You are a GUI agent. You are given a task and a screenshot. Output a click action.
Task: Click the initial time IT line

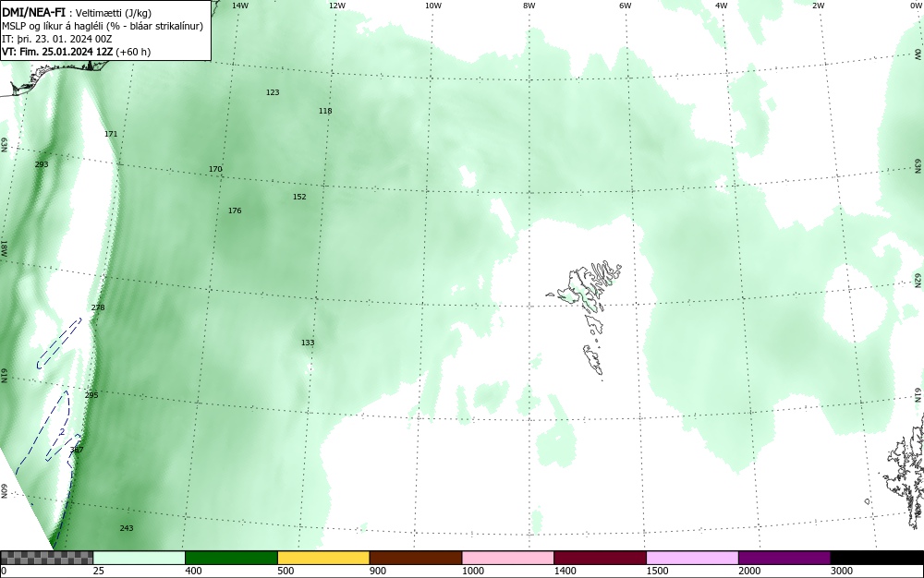[x=56, y=39]
